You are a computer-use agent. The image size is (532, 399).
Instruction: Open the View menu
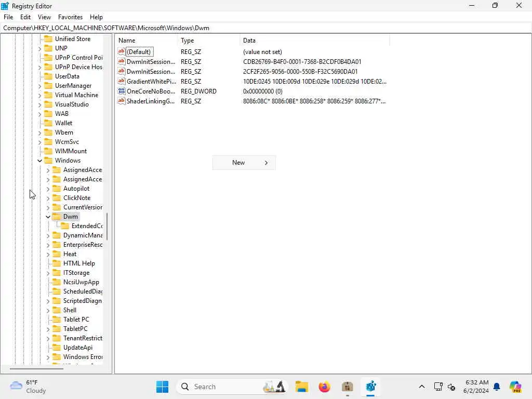[44, 17]
